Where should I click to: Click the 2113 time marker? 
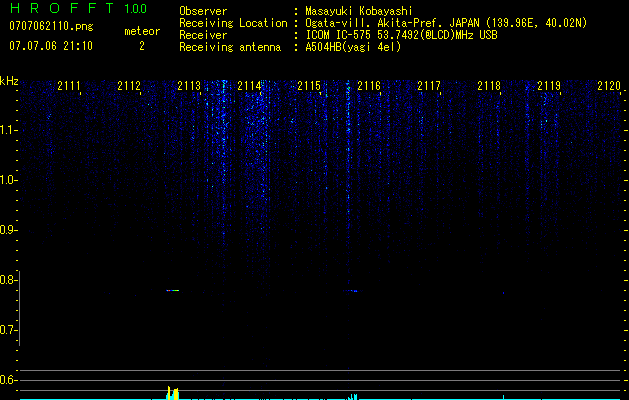tap(189, 86)
